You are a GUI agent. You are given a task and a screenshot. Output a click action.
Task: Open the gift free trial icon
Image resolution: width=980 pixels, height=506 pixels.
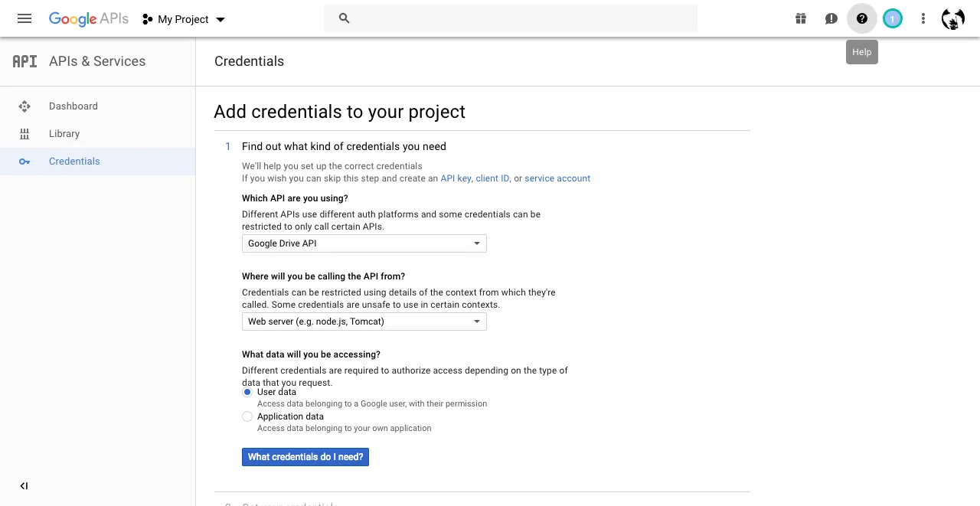801,18
